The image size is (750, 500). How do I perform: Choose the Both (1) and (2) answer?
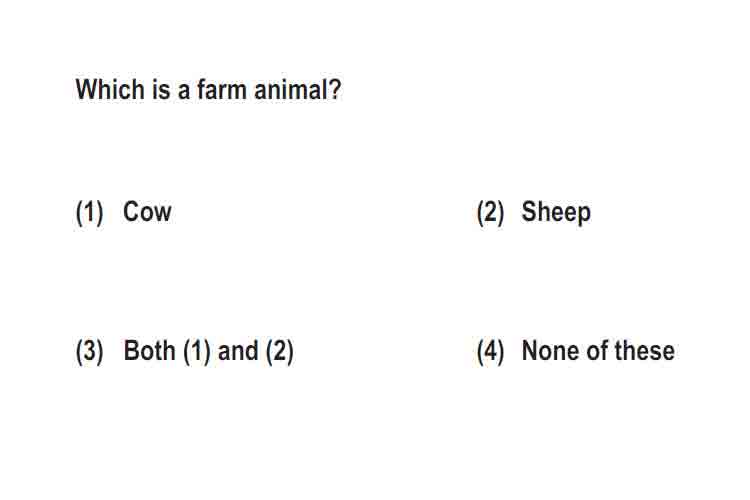[208, 351]
